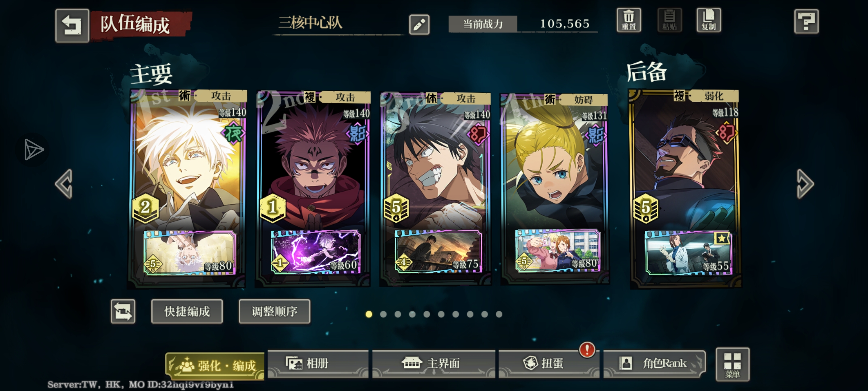Open the 相册 tab
The height and width of the screenshot is (391, 868).
(318, 363)
